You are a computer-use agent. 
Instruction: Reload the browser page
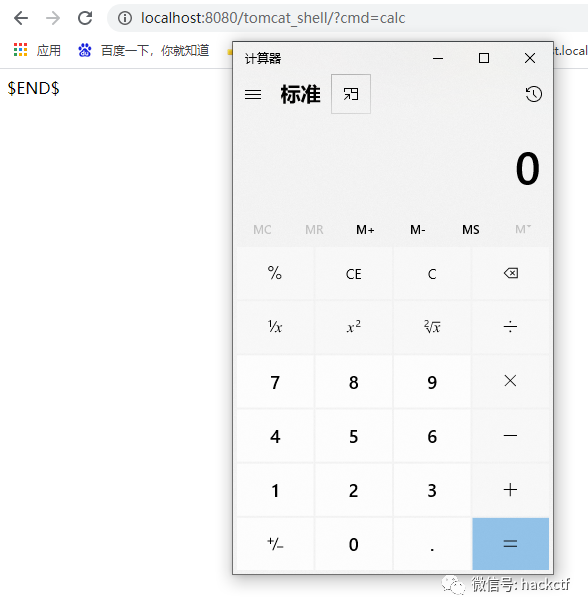(85, 18)
